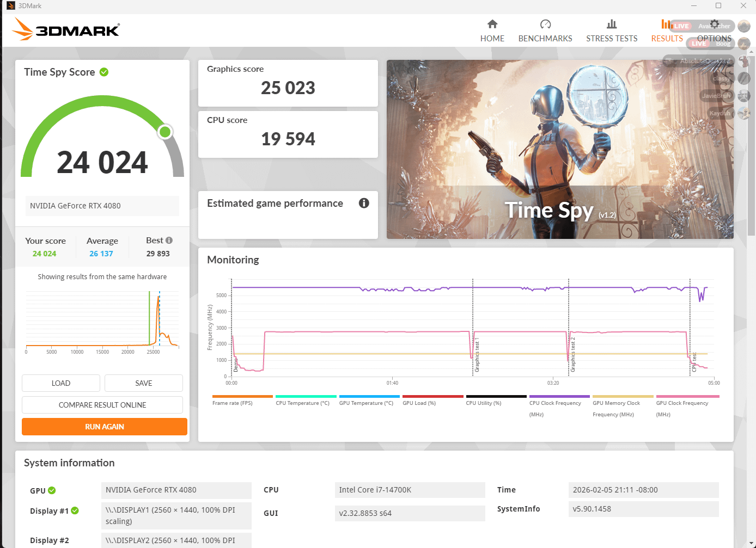Open the OPTIONS tab
Screen dimensions: 756x548
(714, 38)
